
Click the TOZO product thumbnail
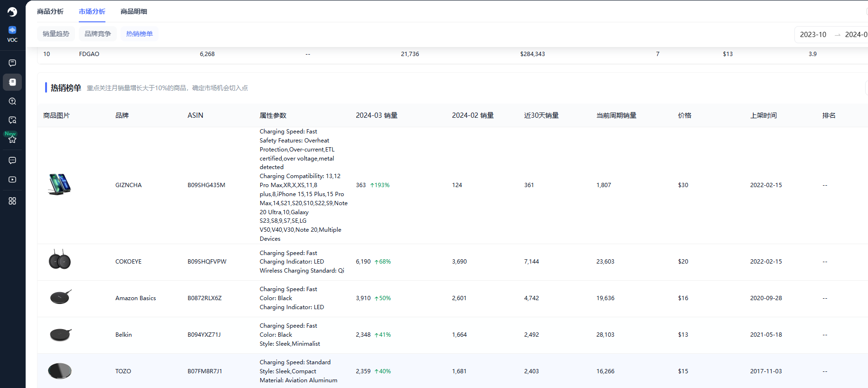click(x=60, y=370)
